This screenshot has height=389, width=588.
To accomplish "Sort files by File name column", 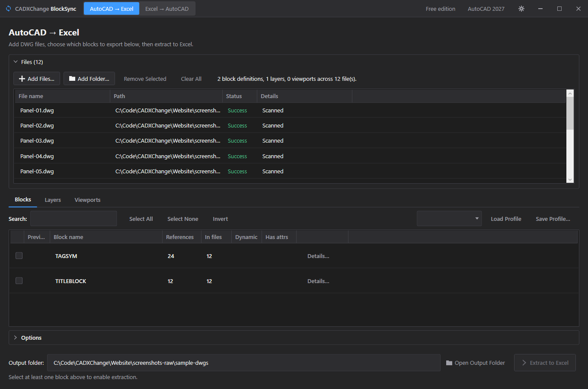I will [x=62, y=96].
